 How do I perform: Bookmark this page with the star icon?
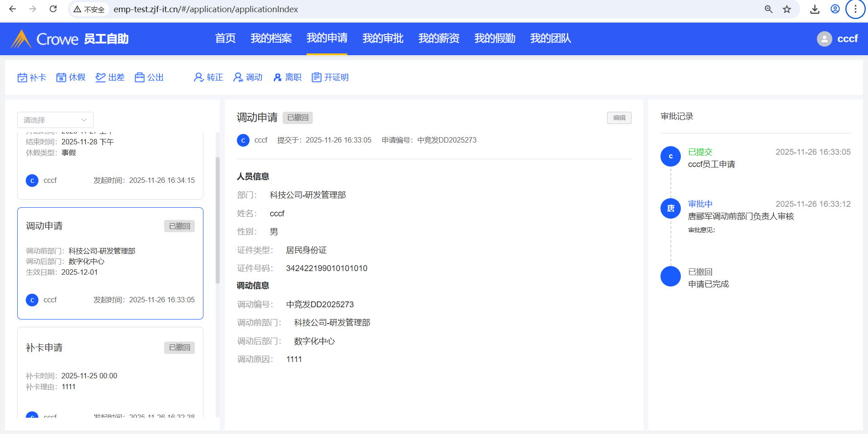click(787, 9)
